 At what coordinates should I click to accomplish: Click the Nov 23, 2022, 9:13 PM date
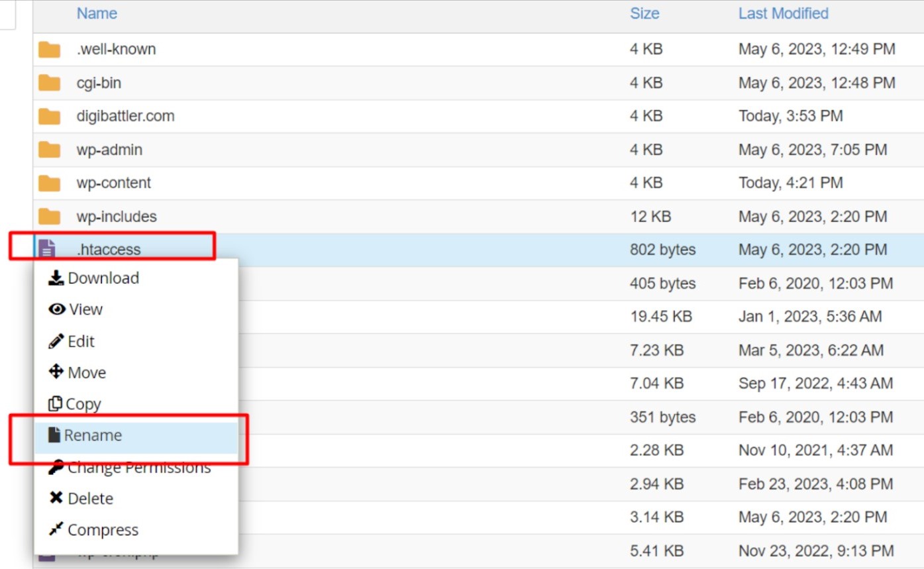[816, 550]
